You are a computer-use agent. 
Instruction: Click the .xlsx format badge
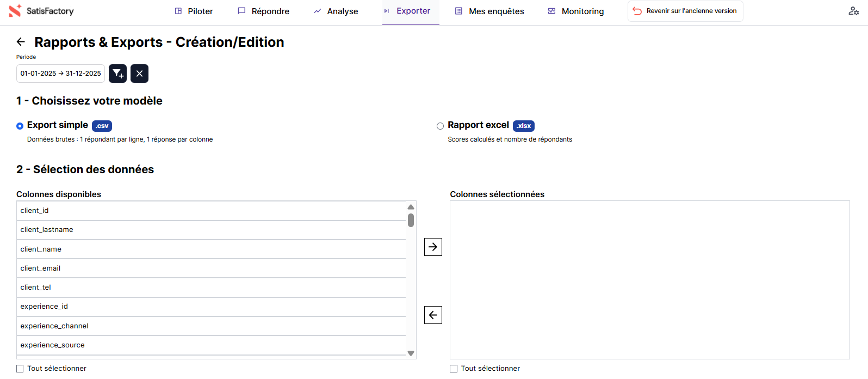pyautogui.click(x=523, y=126)
